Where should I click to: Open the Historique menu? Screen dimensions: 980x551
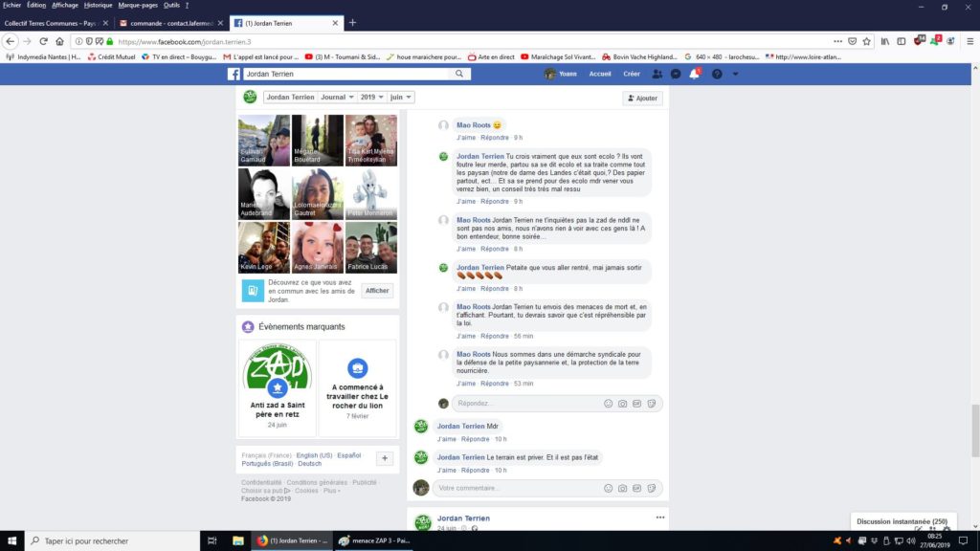coord(98,5)
